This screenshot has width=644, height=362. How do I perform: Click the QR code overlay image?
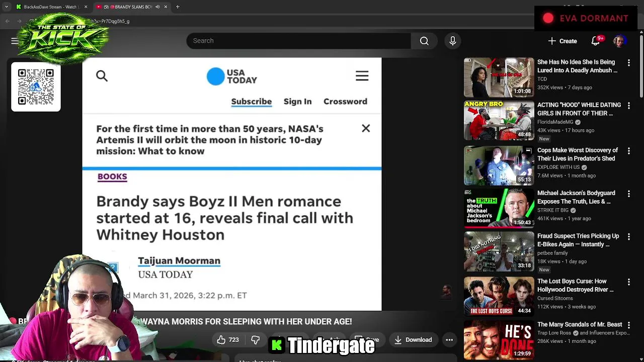[x=36, y=87]
